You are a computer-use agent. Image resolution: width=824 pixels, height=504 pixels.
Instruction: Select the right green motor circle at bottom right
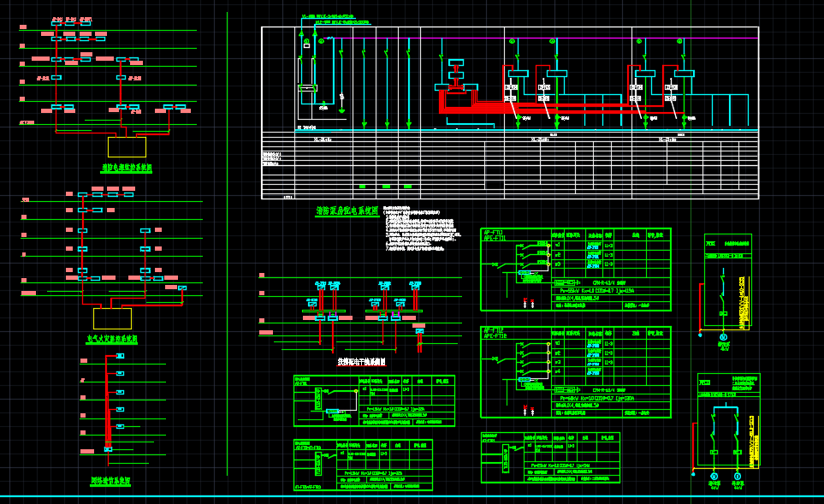[737, 475]
